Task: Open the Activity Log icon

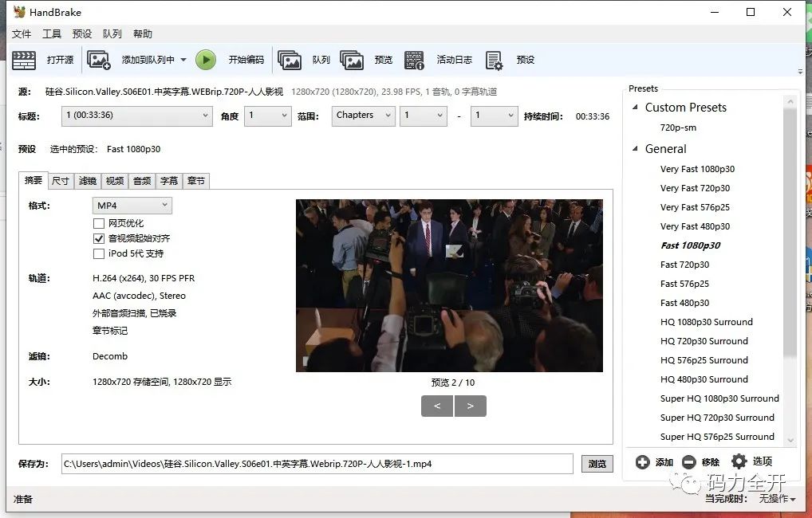Action: pos(414,60)
